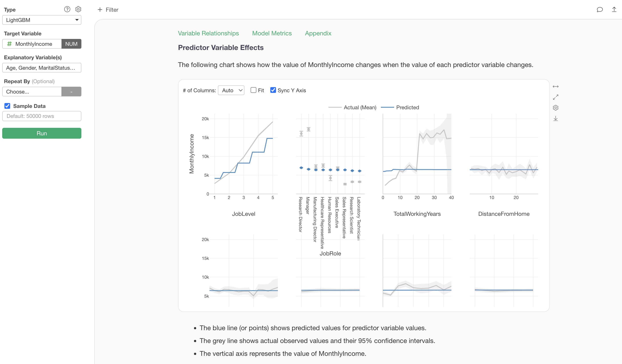Click the sample rows input field
Image resolution: width=622 pixels, height=364 pixels.
click(42, 116)
